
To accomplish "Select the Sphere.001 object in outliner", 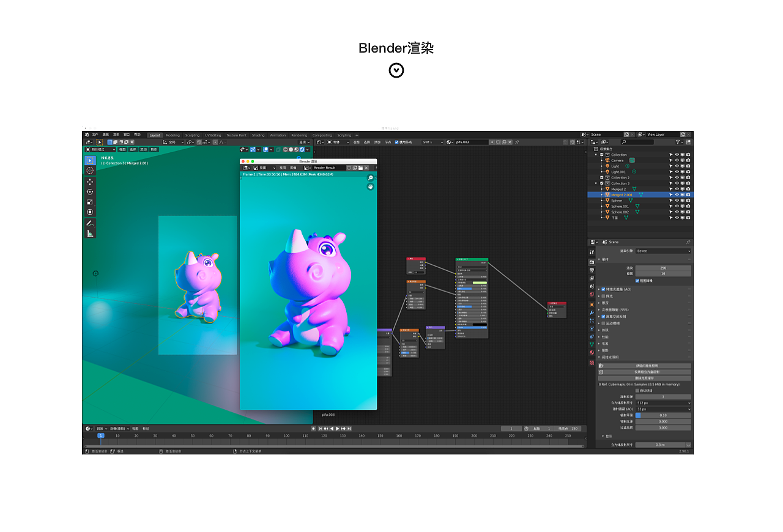I will 620,206.
